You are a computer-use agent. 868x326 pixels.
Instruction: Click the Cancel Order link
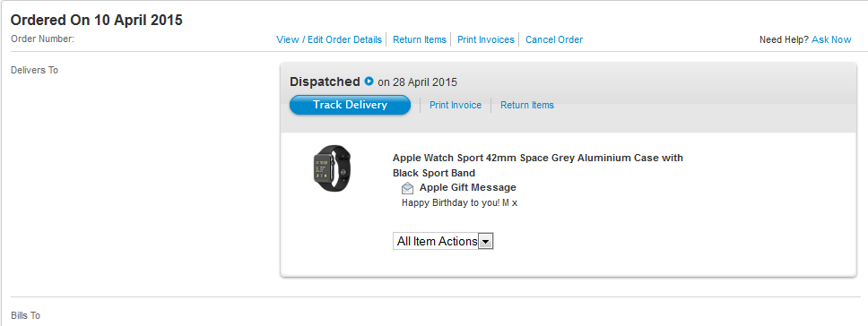pos(554,39)
